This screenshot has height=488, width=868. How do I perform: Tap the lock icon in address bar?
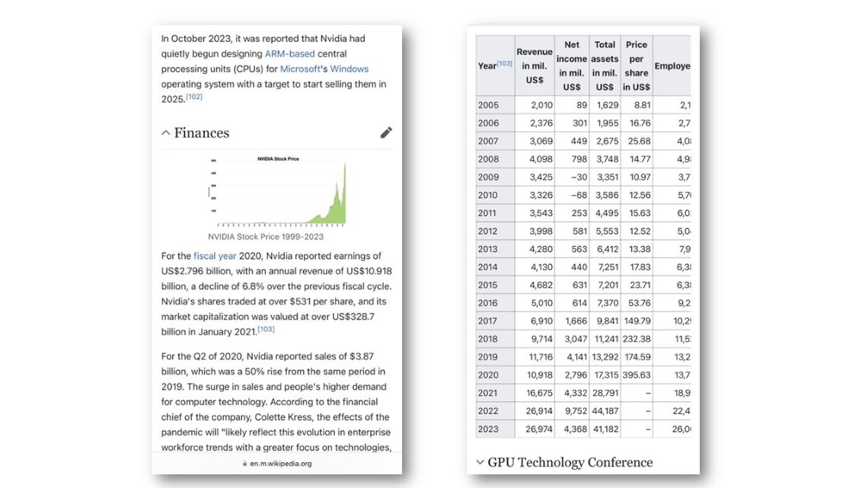[244, 463]
